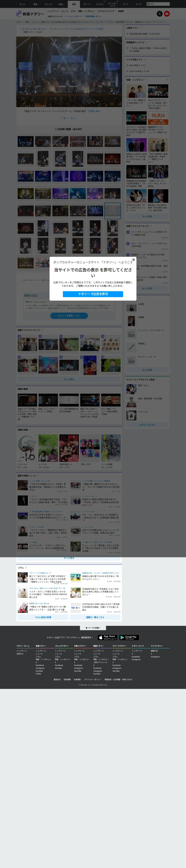Expand ドラマ作品リスト sidebar heading
This screenshot has width=186, height=868.
pyautogui.click(x=136, y=60)
